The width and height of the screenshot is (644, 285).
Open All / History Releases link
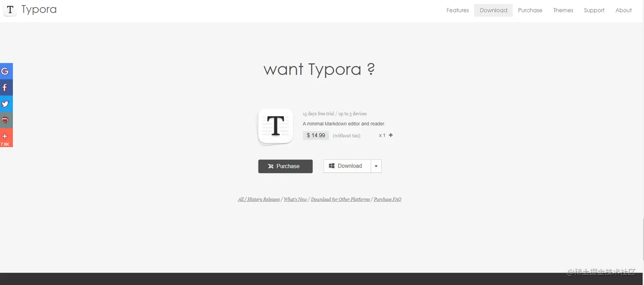259,199
